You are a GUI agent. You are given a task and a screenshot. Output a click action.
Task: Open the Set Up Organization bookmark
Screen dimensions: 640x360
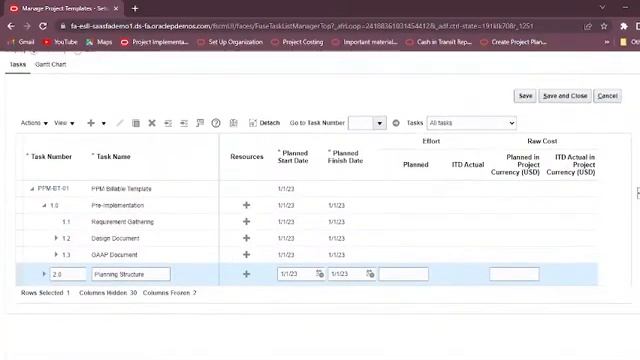tap(231, 42)
